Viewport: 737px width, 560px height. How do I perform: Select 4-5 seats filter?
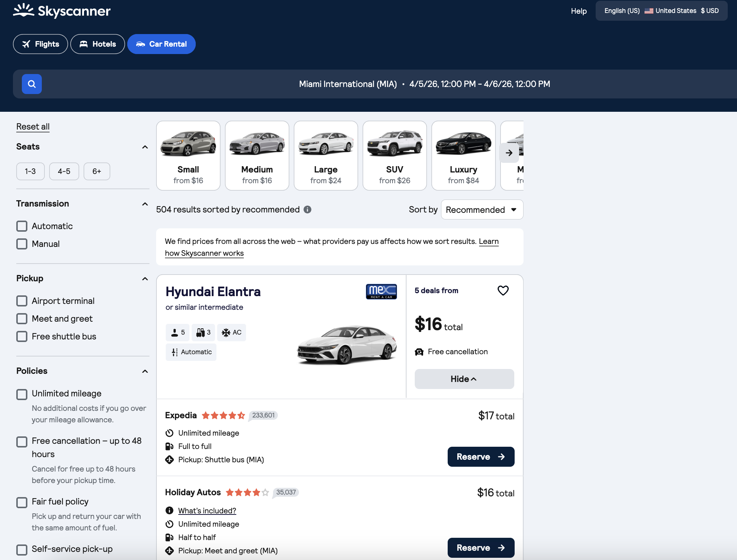click(x=64, y=171)
